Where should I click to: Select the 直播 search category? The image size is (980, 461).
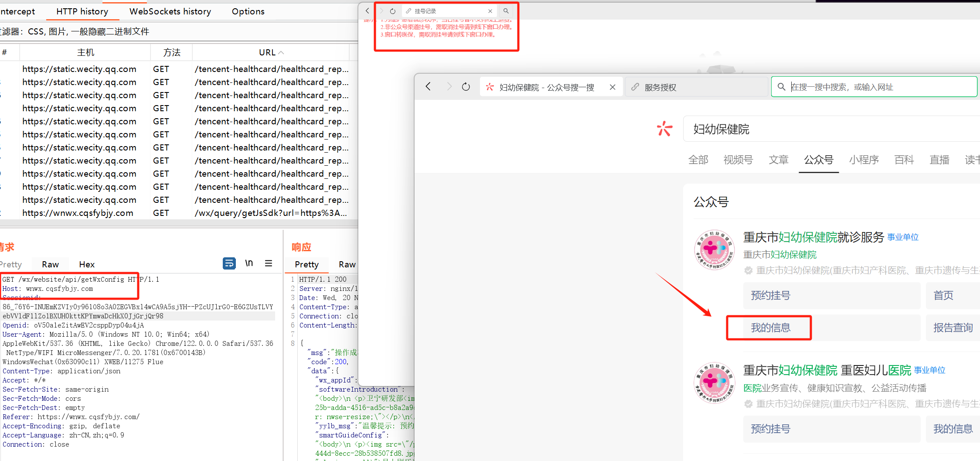tap(939, 160)
